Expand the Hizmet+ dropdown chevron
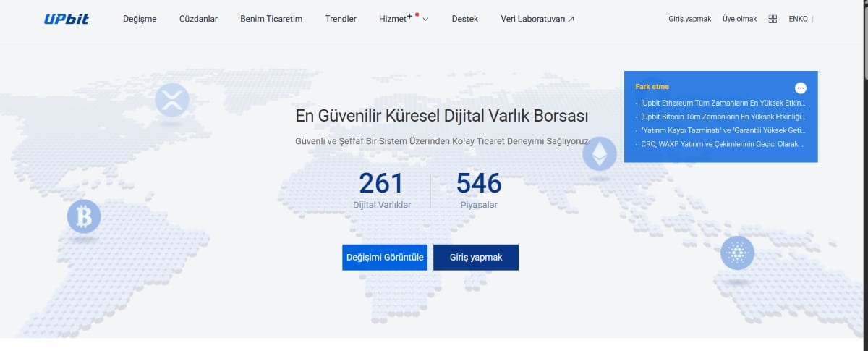 [x=425, y=20]
